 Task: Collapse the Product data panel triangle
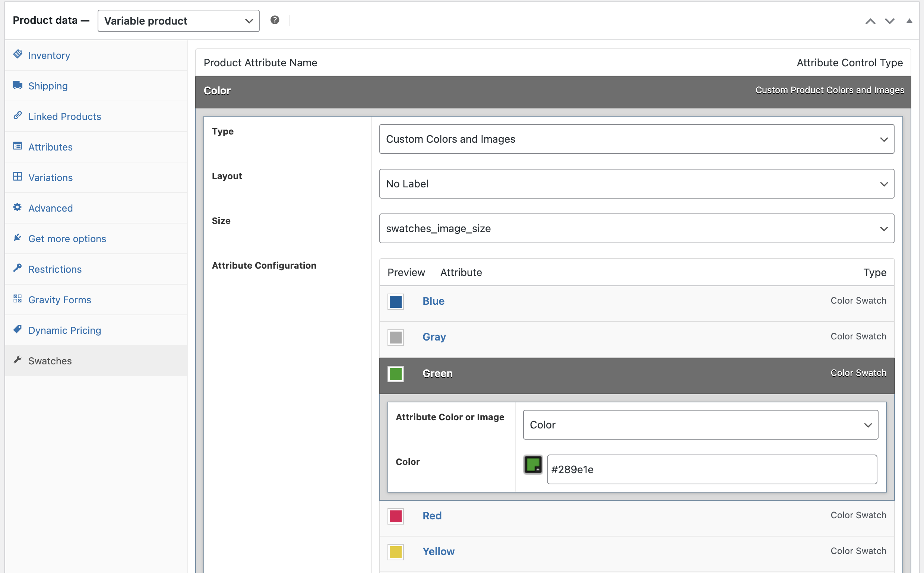[x=909, y=21]
